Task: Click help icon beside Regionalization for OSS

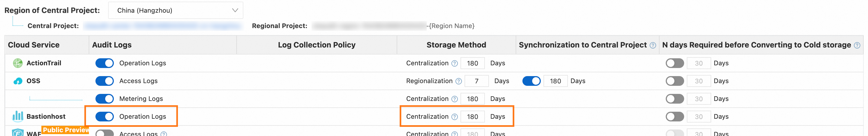Action: pos(459,81)
